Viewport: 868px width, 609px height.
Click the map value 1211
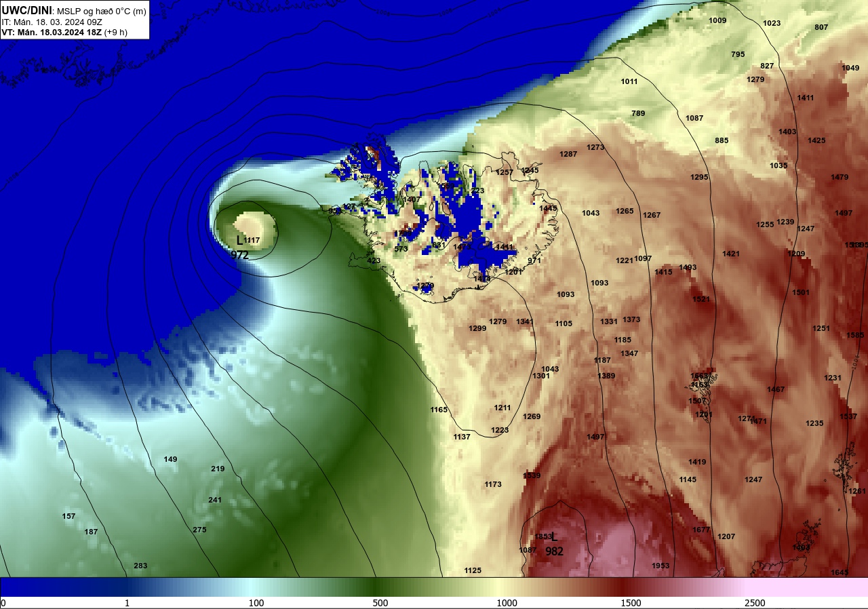502,408
